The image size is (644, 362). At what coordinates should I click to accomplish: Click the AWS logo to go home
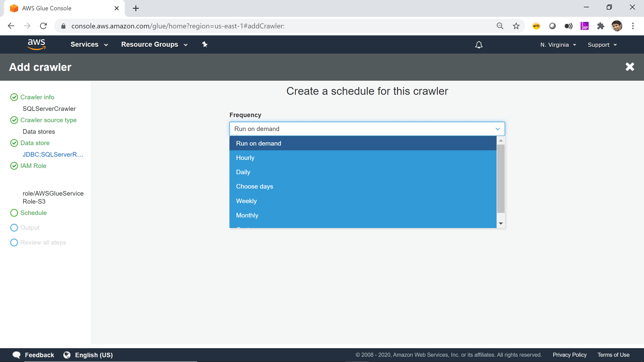tap(37, 44)
